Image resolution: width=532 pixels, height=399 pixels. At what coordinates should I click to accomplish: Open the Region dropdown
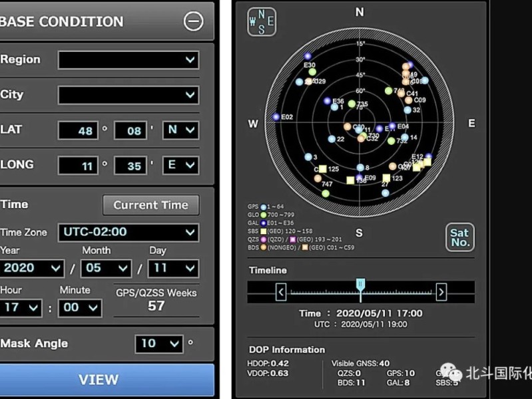(x=128, y=60)
